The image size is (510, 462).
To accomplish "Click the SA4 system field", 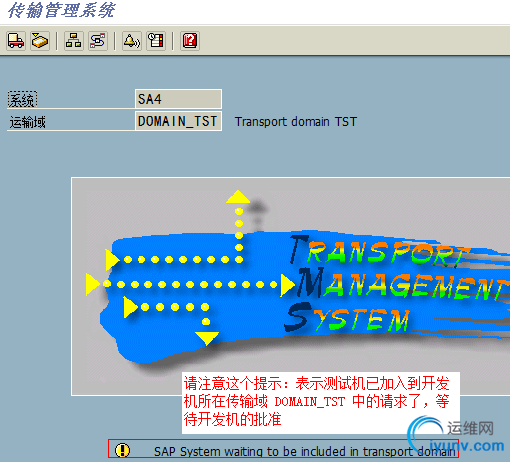I will 178,99.
